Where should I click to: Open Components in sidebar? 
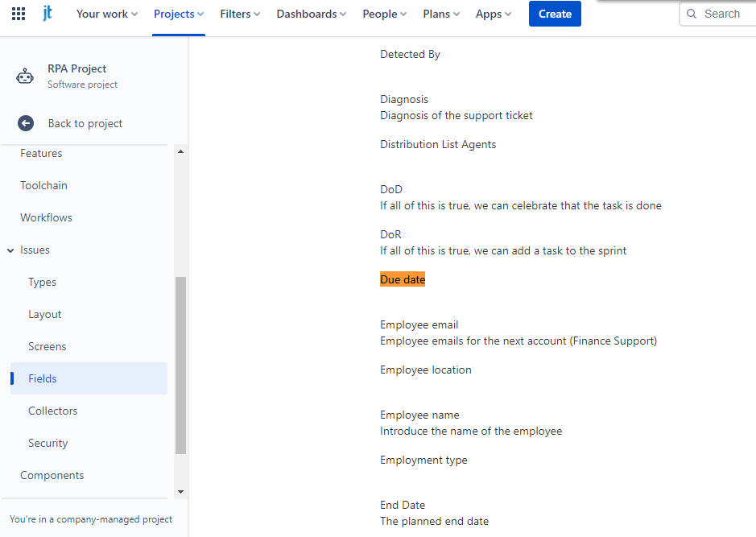[52, 475]
